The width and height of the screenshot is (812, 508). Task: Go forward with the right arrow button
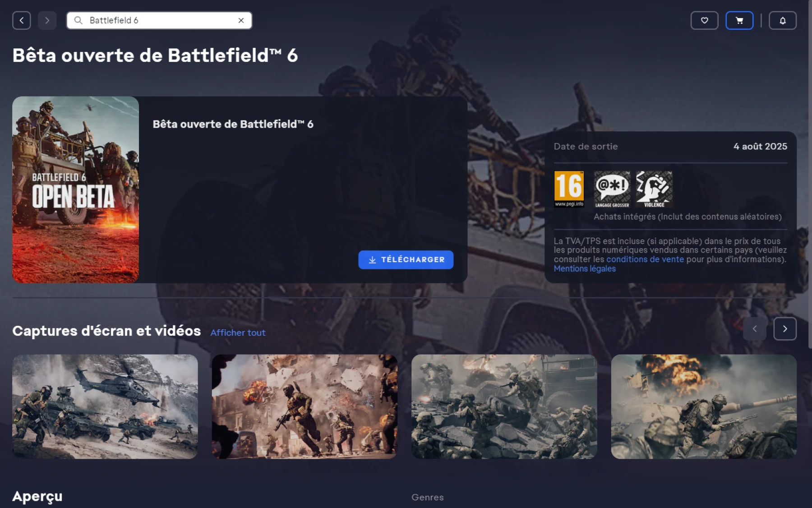pos(47,20)
